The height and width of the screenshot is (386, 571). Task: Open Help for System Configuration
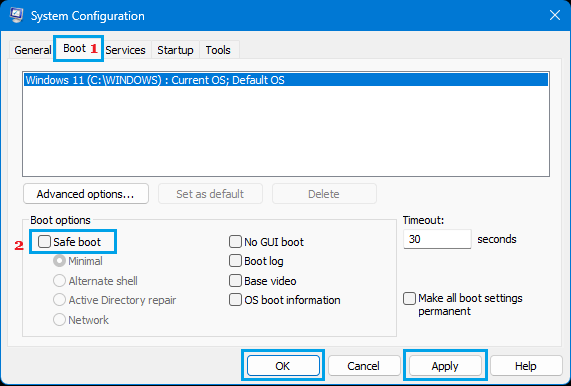click(x=526, y=366)
